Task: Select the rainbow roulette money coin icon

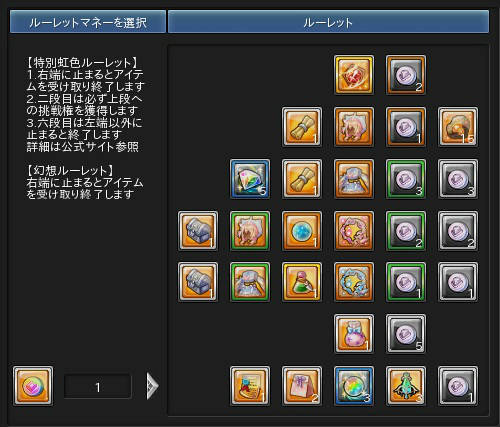Action: coord(33,386)
